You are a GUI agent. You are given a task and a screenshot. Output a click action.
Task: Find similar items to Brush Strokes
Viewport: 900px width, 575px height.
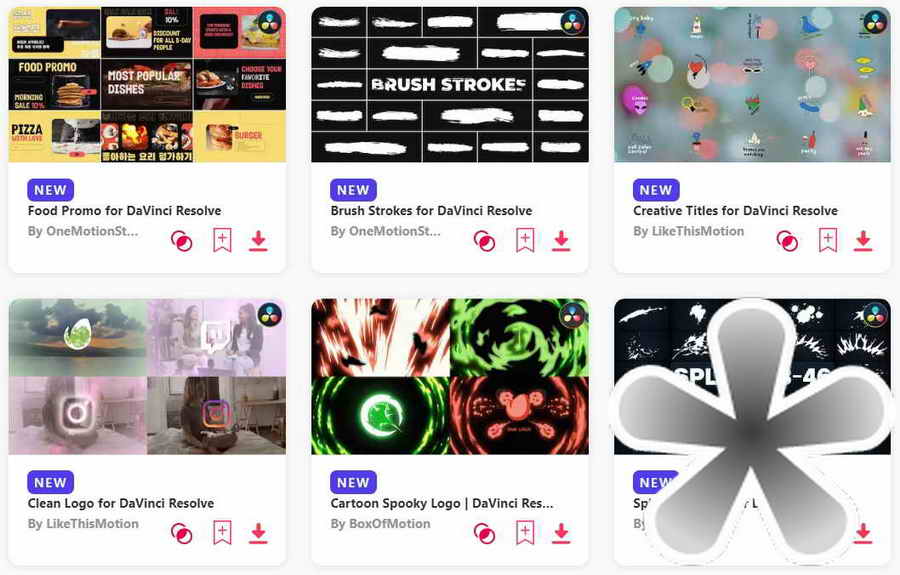[484, 241]
